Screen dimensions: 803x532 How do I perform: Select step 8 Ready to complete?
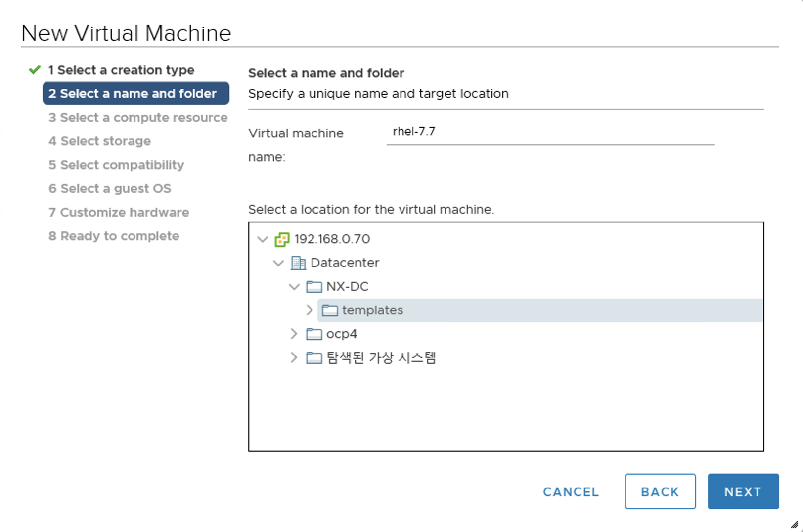click(114, 236)
